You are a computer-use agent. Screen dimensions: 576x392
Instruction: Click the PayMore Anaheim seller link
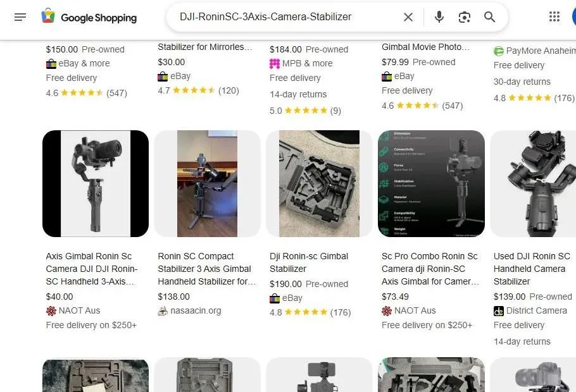coord(535,51)
